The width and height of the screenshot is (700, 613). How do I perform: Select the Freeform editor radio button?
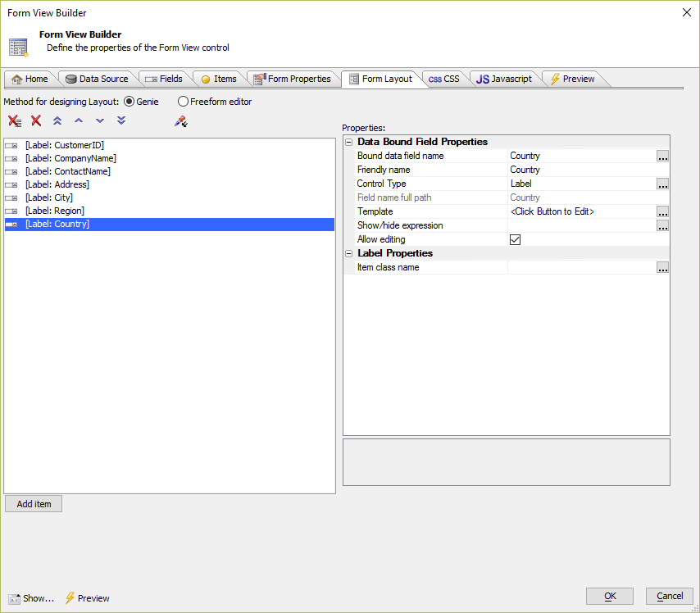pyautogui.click(x=183, y=102)
